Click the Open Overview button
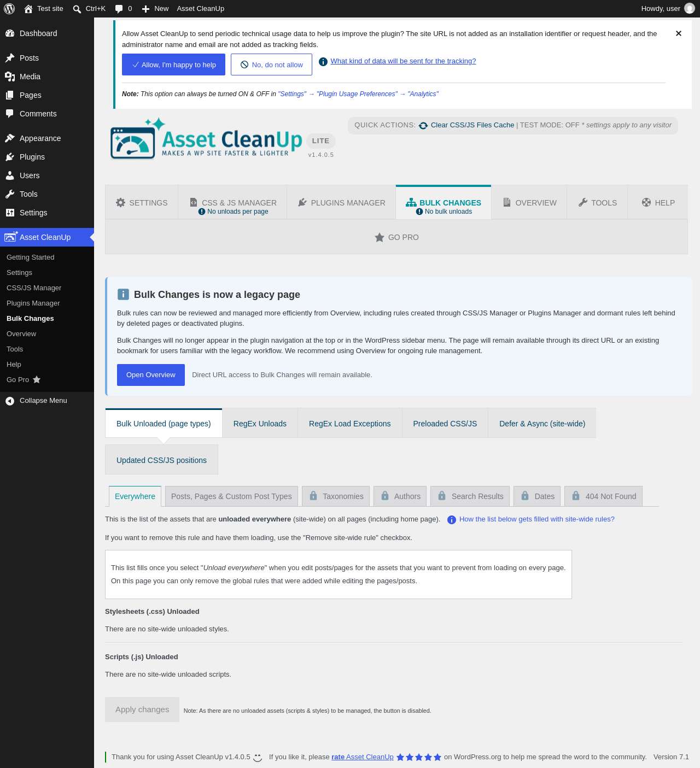Image resolution: width=700 pixels, height=768 pixels. click(x=151, y=375)
